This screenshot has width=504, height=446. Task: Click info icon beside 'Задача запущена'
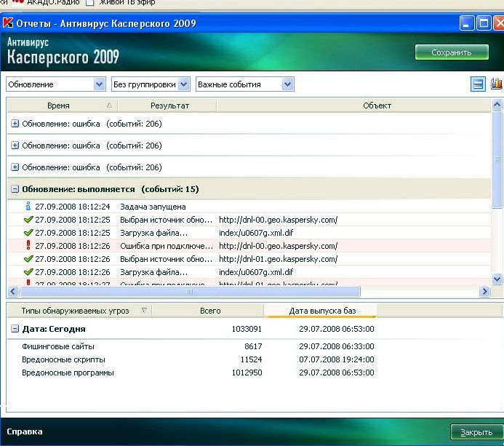28,207
